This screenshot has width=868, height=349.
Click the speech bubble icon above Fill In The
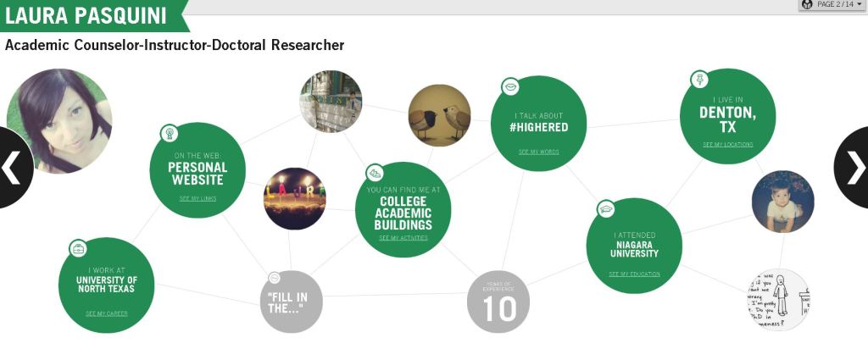pos(275,278)
